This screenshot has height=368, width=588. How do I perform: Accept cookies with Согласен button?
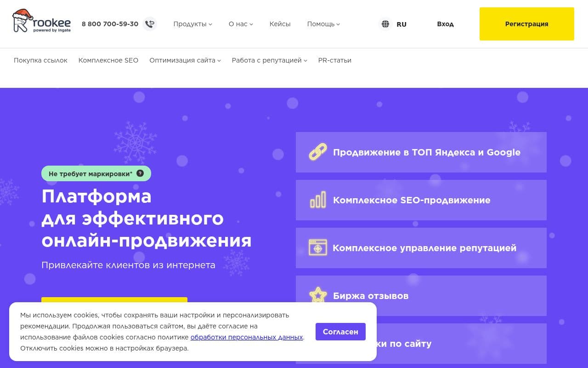pyautogui.click(x=340, y=332)
